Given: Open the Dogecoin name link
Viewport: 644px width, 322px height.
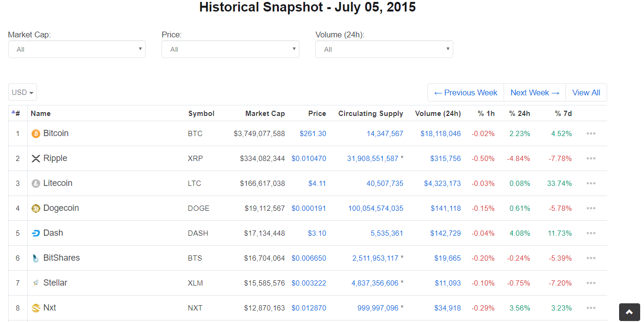Looking at the screenshot, I should pos(61,208).
